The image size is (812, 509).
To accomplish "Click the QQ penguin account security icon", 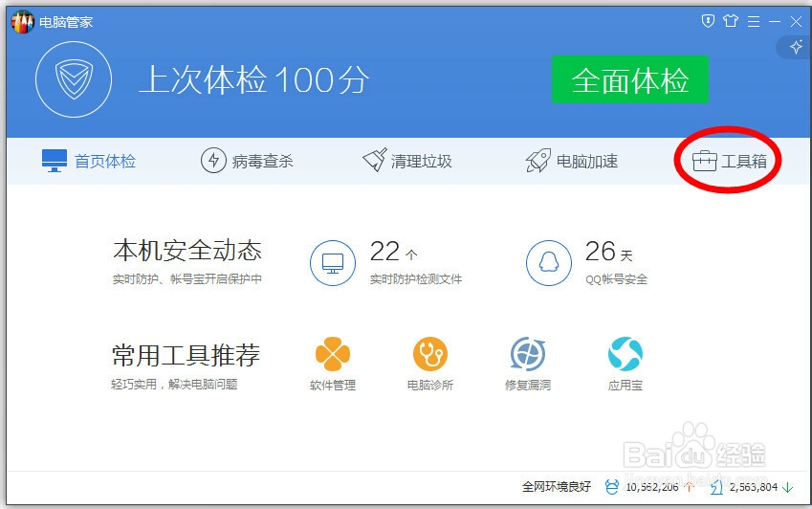I will (x=549, y=263).
